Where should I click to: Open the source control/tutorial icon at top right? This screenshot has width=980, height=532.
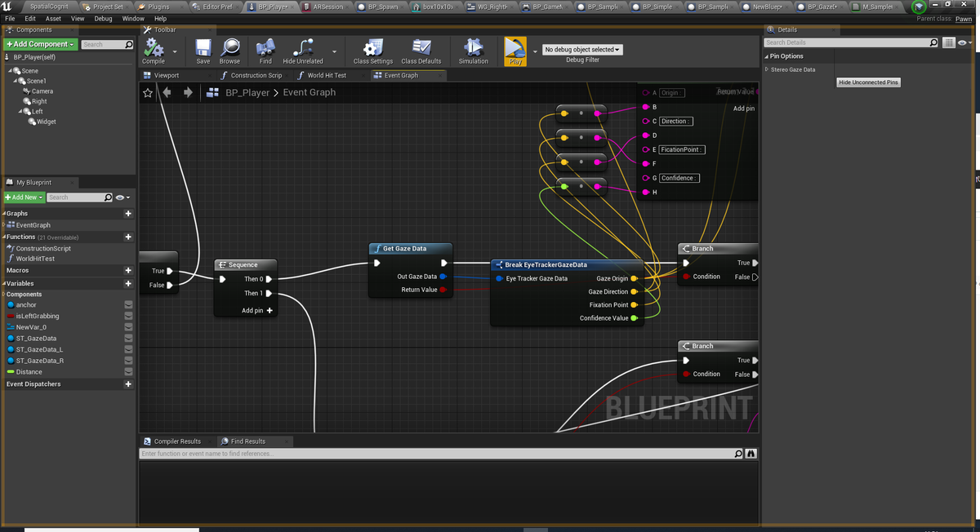tap(920, 7)
